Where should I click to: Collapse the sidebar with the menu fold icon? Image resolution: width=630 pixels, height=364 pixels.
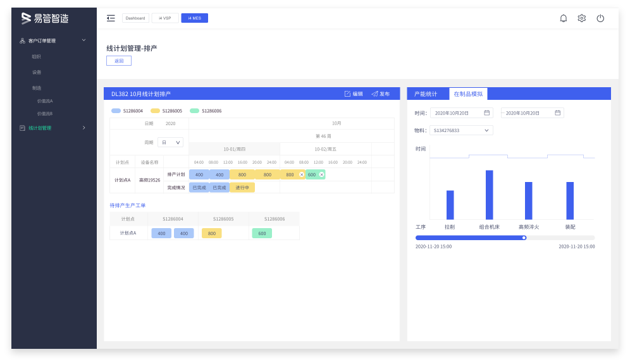tap(111, 18)
